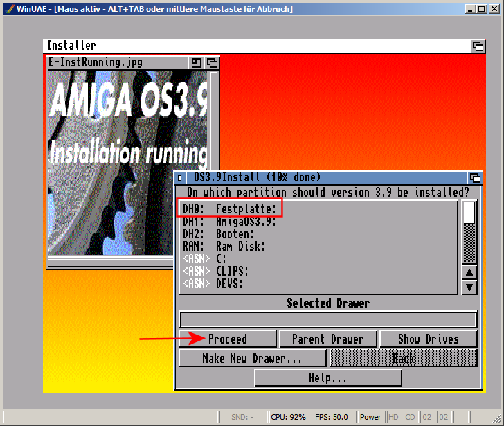The height and width of the screenshot is (426, 504).
Task: Click E-InstRunning.jpg window depth gadget
Action: point(212,63)
